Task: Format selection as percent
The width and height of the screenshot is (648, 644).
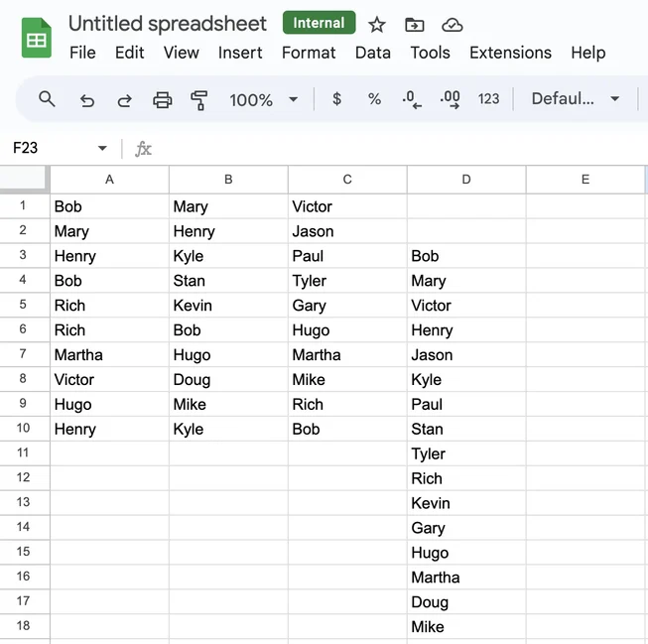Action: point(374,99)
